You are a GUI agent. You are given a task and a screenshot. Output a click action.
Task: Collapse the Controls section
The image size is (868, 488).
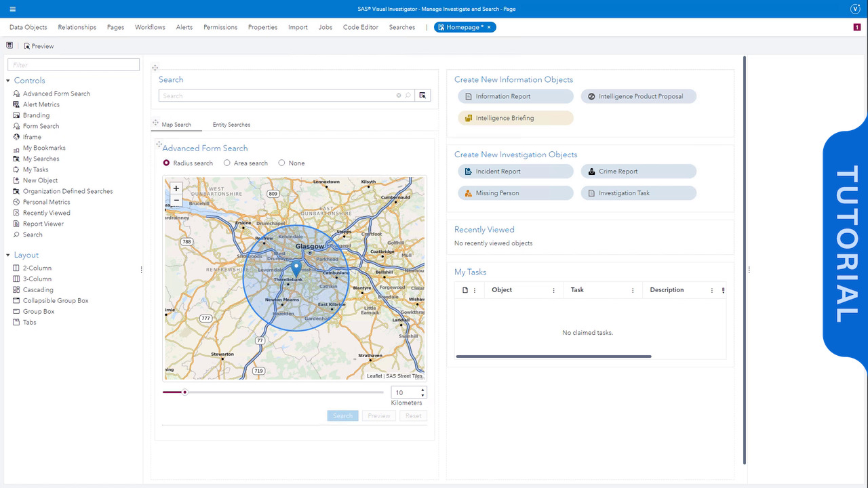(x=8, y=81)
